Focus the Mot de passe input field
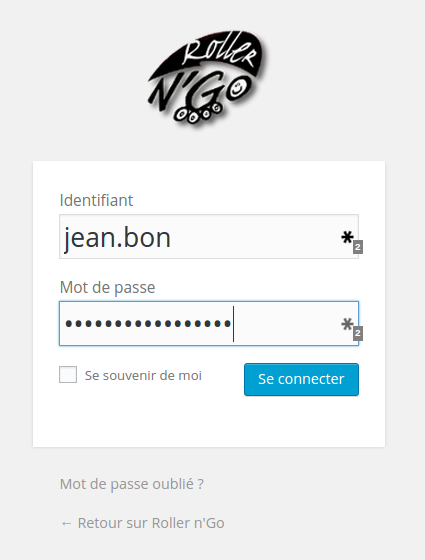The height and width of the screenshot is (560, 425). tap(209, 324)
